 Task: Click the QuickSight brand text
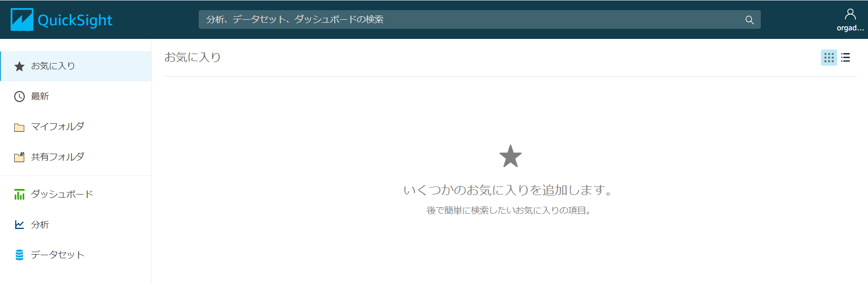[x=75, y=20]
